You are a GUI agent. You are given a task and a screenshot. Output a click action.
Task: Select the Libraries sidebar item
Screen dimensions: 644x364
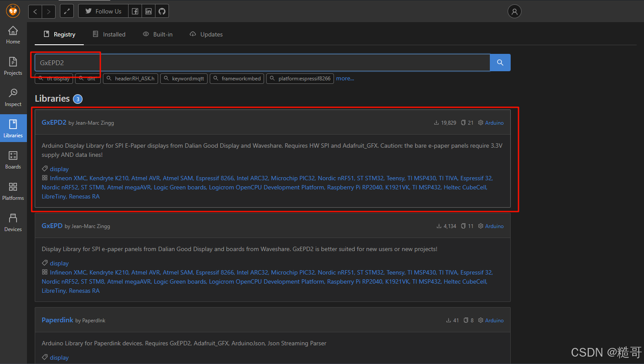click(x=13, y=129)
